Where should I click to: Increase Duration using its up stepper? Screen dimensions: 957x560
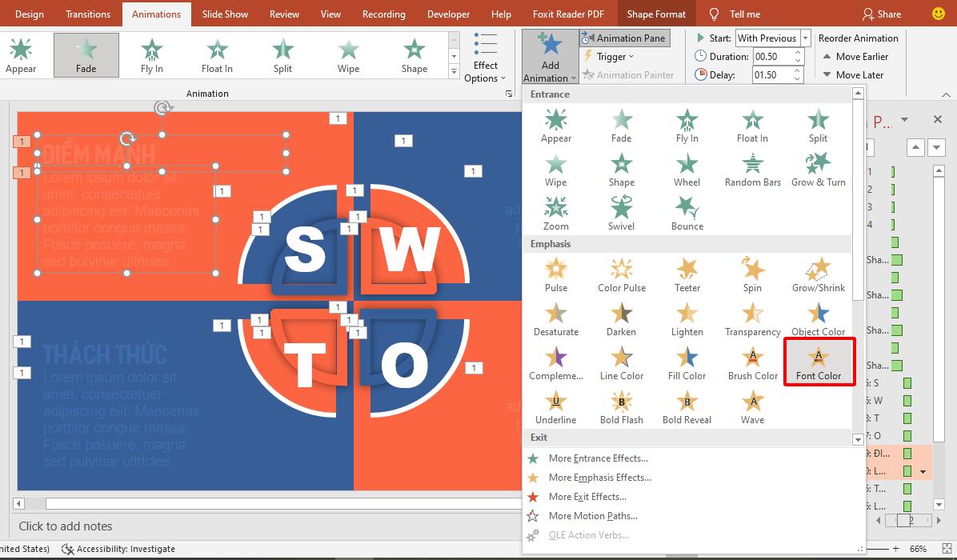799,51
